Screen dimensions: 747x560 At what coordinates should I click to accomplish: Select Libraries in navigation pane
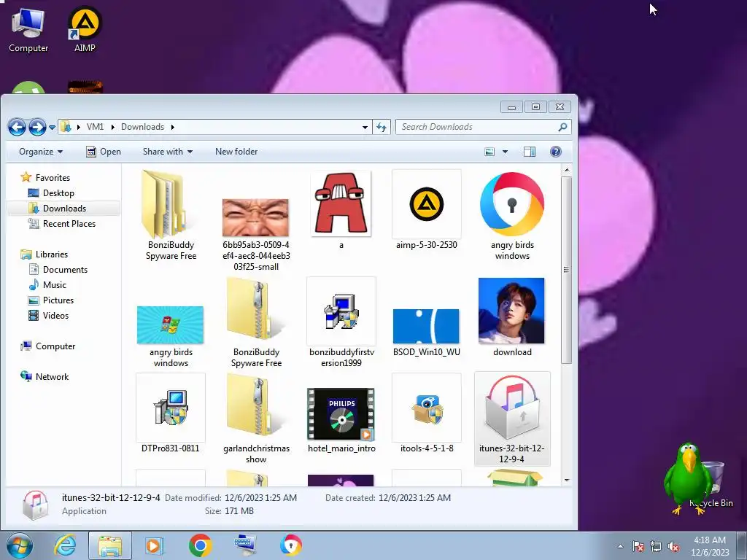click(x=44, y=254)
